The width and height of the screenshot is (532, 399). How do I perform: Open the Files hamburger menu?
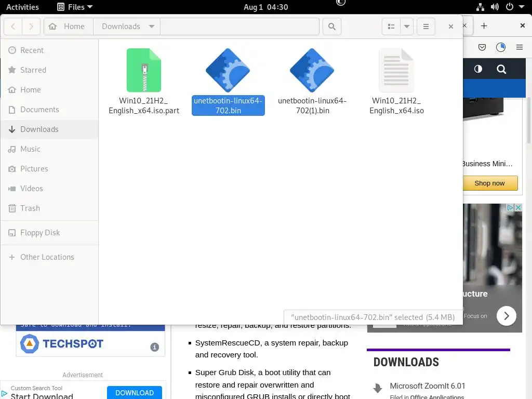[426, 26]
